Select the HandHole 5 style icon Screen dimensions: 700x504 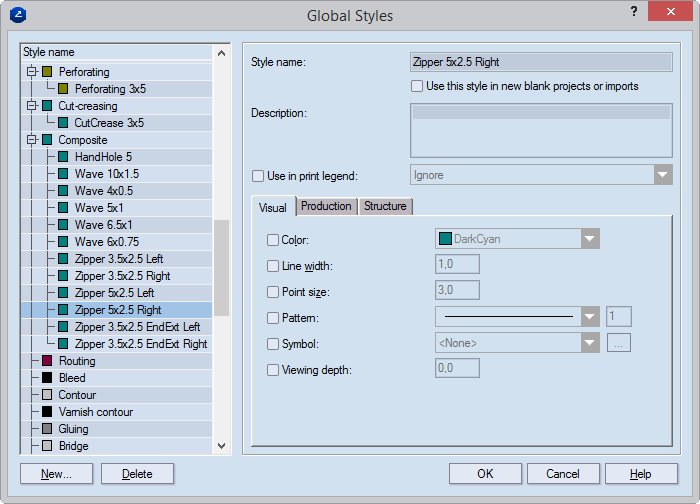(x=63, y=157)
